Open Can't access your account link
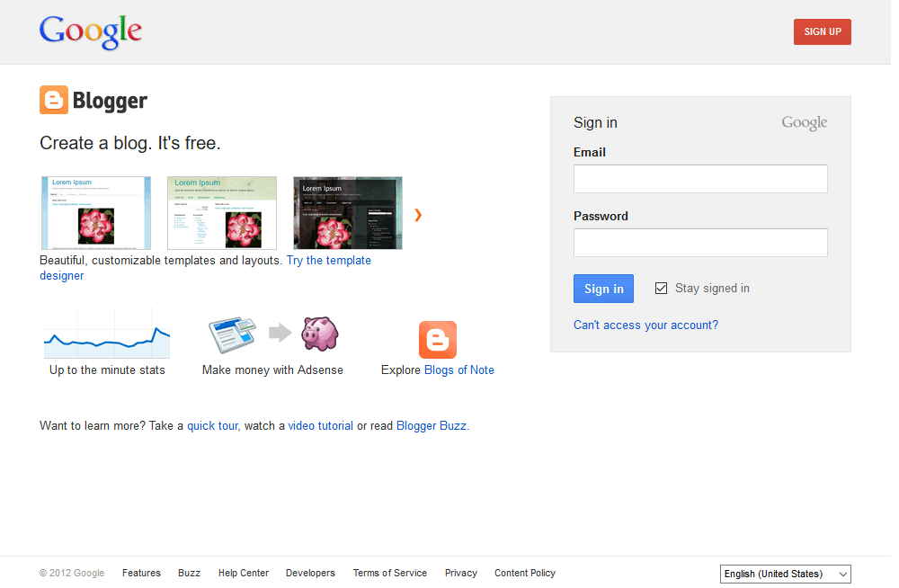Viewport: 899px width, 588px height. click(x=645, y=325)
